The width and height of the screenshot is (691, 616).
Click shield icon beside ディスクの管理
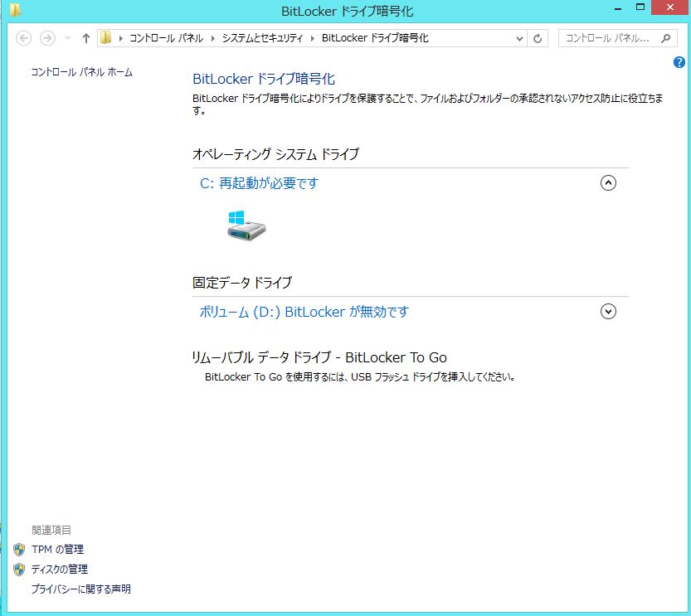pyautogui.click(x=19, y=570)
